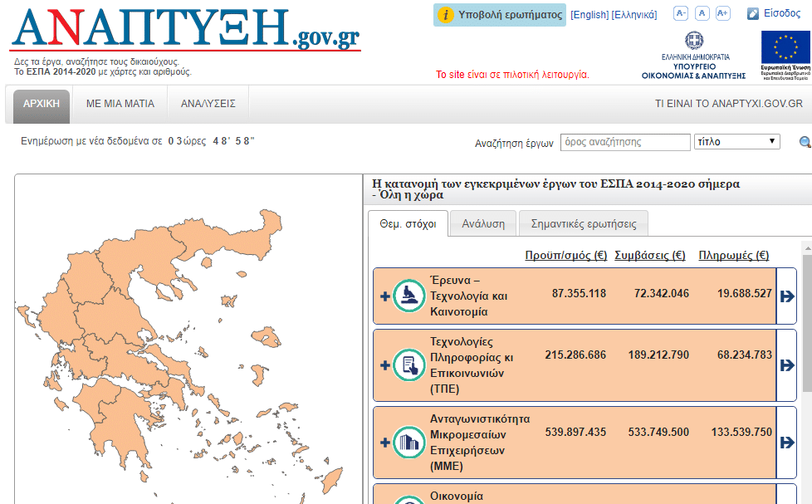Click payments value 19.688.527
This screenshot has width=812, height=504.
point(745,294)
